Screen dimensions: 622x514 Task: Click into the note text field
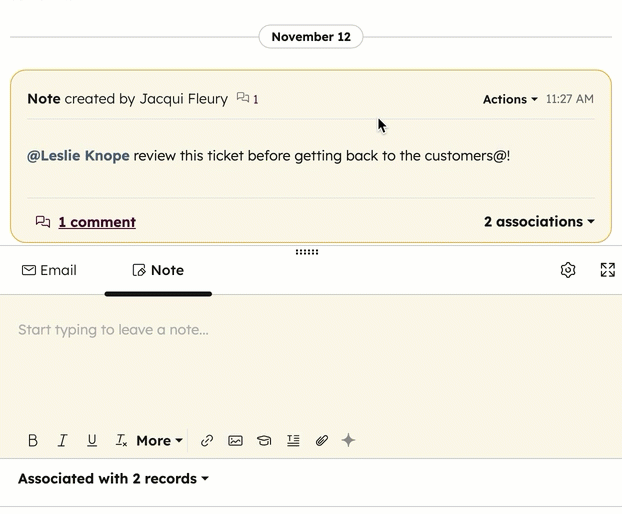click(x=311, y=361)
